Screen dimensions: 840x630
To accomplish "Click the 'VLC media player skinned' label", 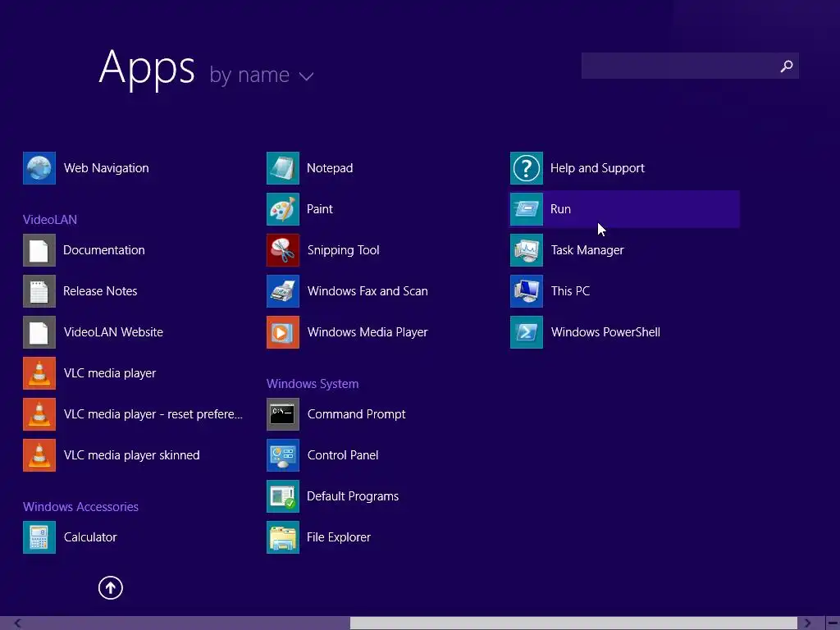I will (131, 455).
